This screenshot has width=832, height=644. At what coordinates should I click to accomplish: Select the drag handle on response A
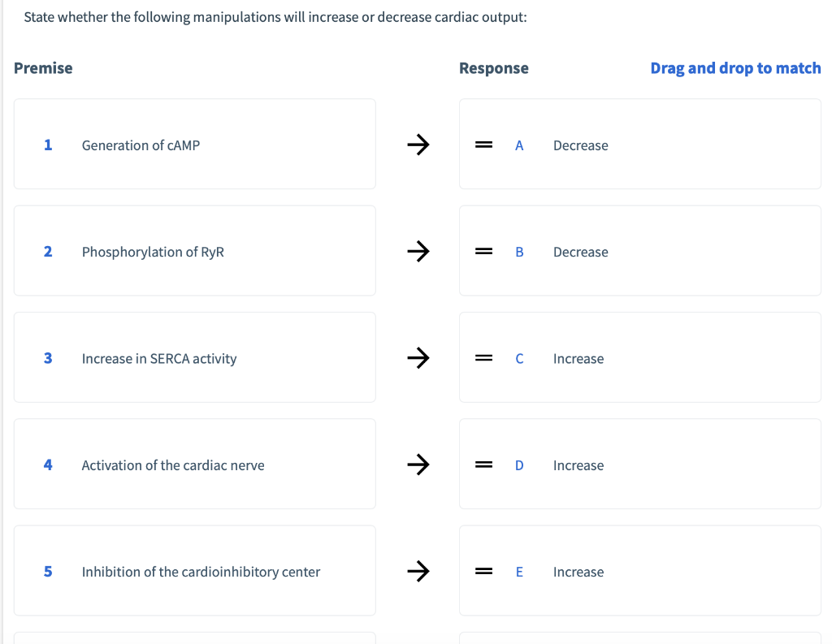483,145
